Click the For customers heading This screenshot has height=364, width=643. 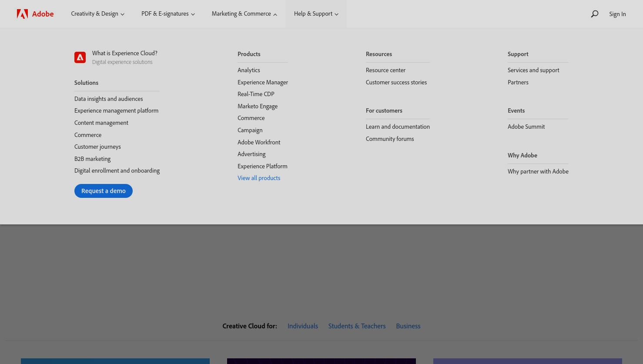coord(384,110)
